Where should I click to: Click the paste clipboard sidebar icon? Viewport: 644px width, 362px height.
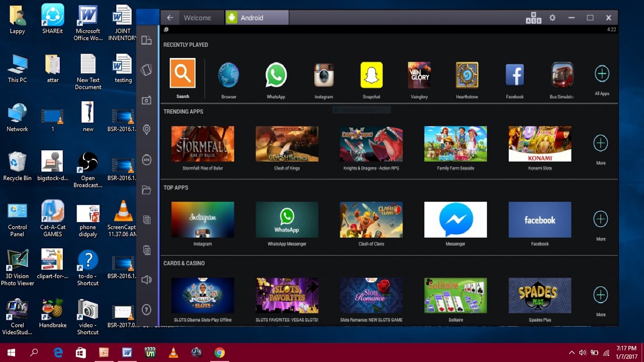click(x=146, y=250)
